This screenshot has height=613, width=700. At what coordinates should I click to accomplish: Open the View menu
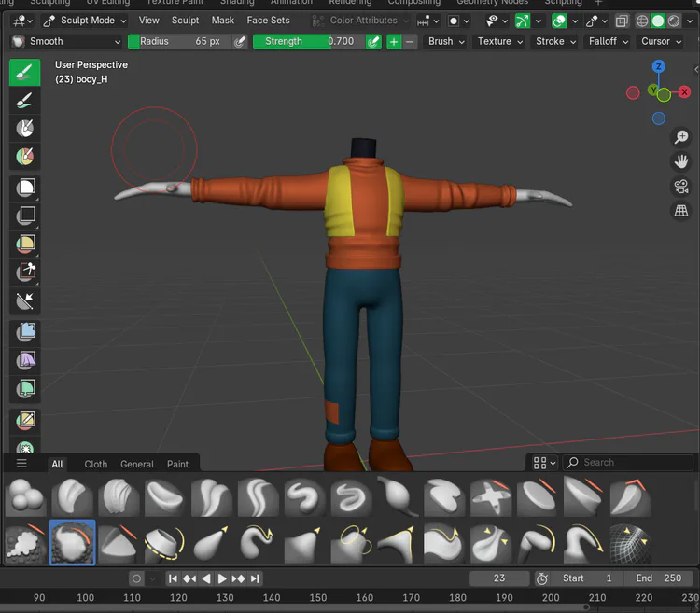coord(148,21)
